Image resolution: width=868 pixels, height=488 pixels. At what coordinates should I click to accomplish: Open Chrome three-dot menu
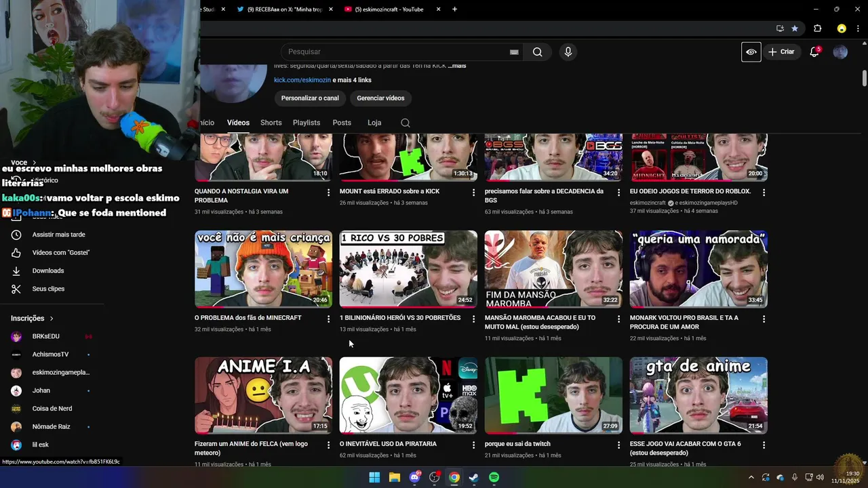[x=859, y=28]
